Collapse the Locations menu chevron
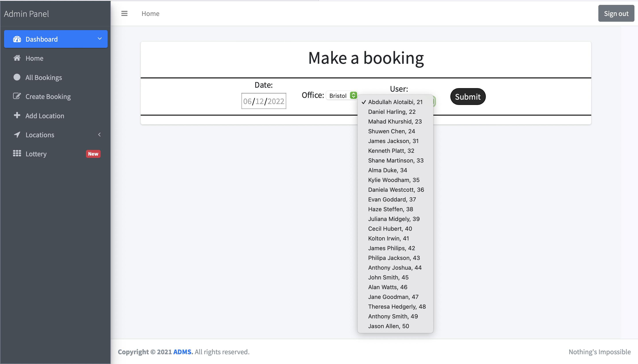The height and width of the screenshot is (364, 638). (99, 134)
